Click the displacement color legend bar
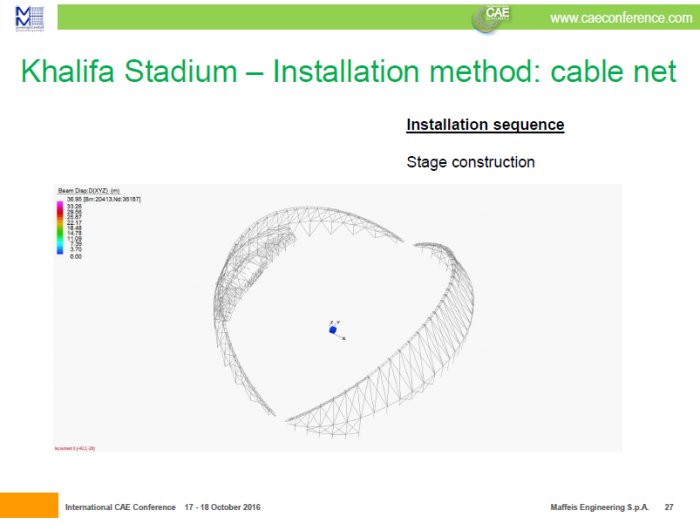The width and height of the screenshot is (700, 524). pos(61,229)
